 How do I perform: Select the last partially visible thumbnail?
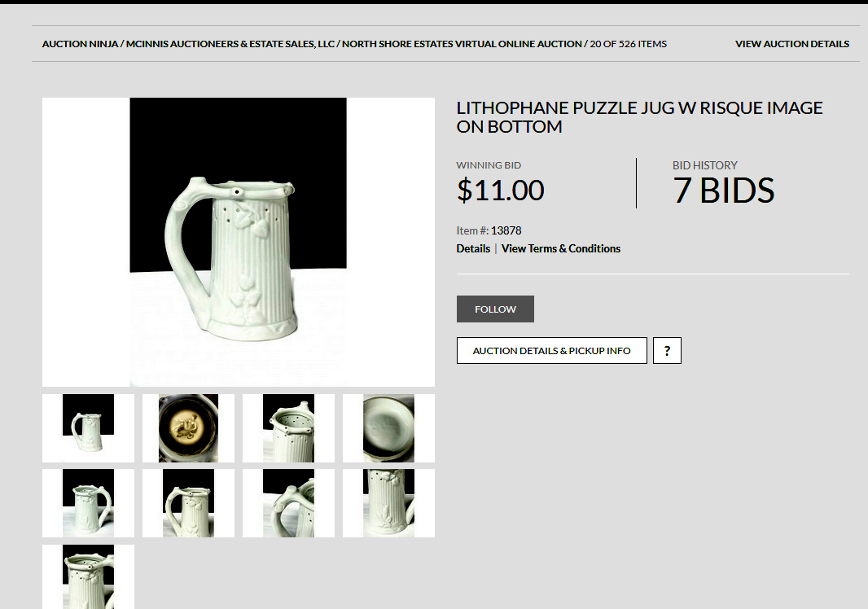(88, 577)
